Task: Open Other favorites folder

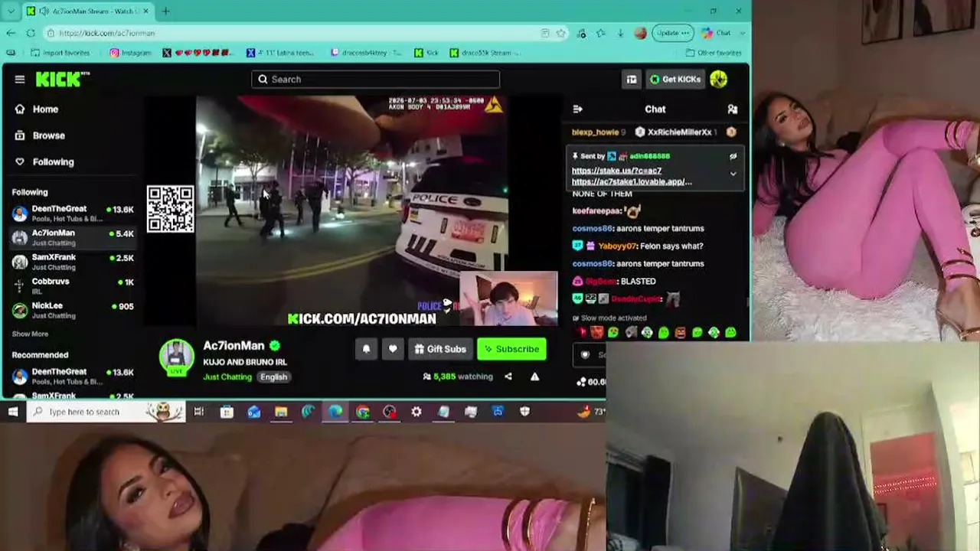Action: pos(714,53)
